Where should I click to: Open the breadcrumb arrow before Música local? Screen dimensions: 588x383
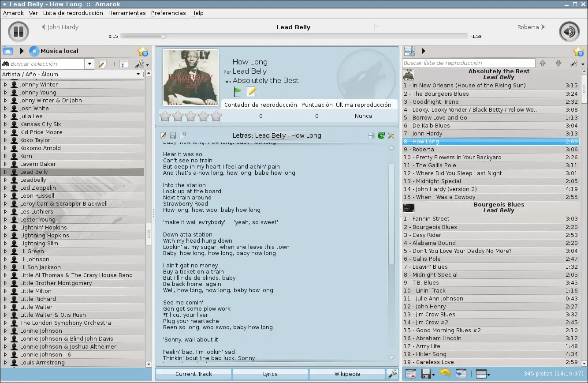click(22, 51)
